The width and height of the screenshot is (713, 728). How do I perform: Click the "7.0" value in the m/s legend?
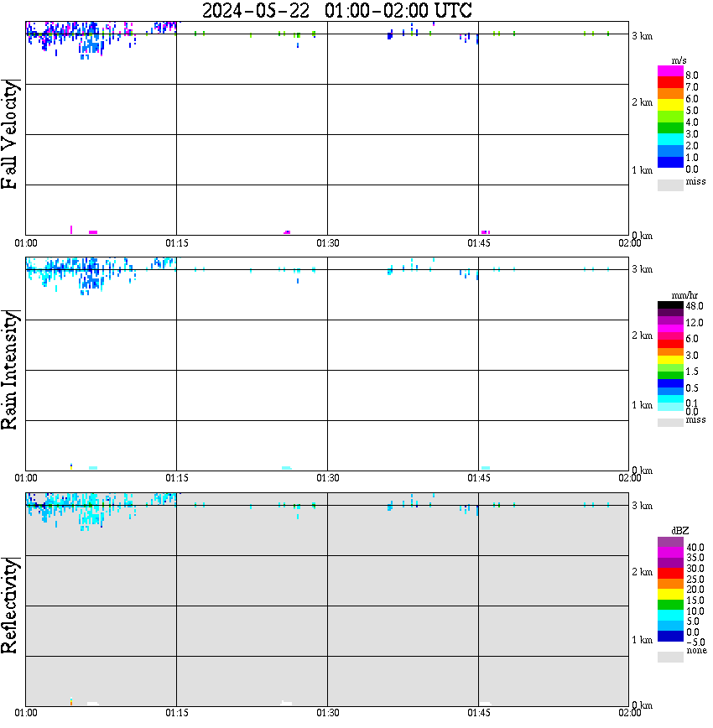(692, 87)
